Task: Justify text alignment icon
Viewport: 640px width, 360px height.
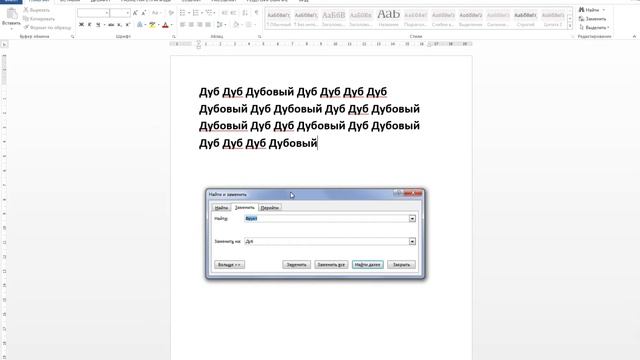Action: click(x=208, y=25)
